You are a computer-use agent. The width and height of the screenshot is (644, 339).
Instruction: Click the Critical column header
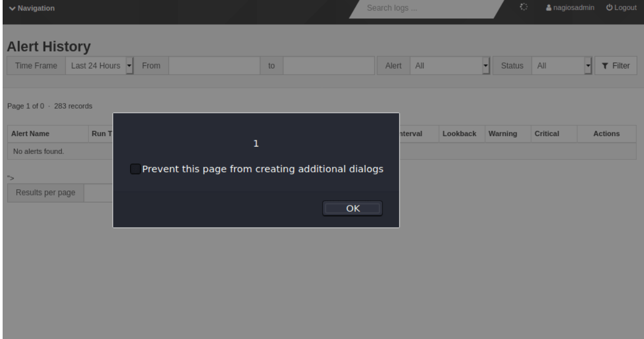point(547,134)
